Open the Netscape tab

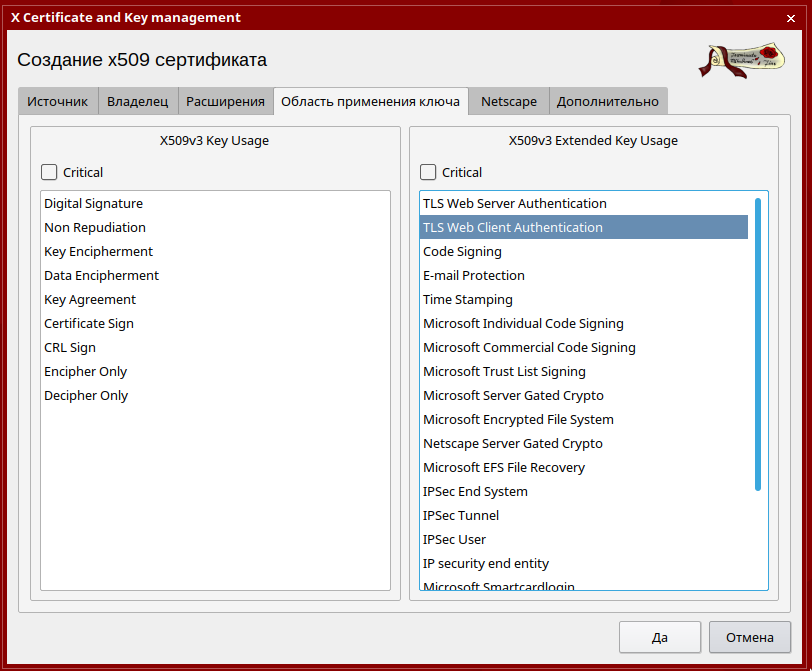coord(508,101)
